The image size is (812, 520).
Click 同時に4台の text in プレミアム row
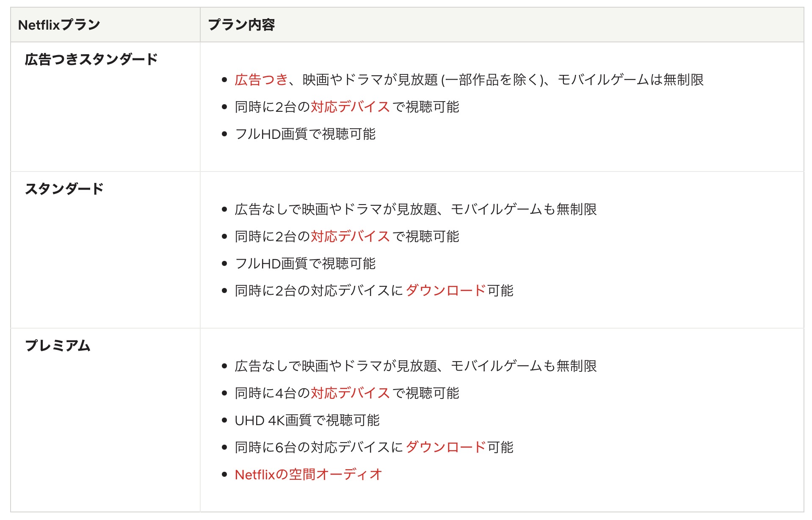point(273,393)
